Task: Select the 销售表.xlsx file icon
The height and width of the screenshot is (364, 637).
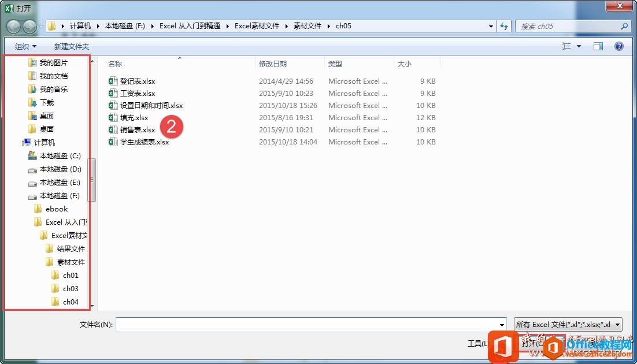Action: 113,129
